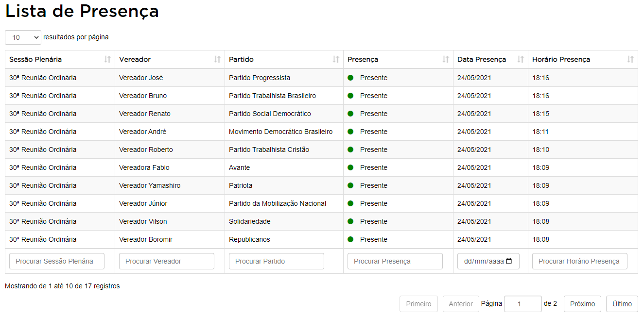The height and width of the screenshot is (316, 644).
Task: Click session name in Vereador Vilson row
Action: coord(43,221)
